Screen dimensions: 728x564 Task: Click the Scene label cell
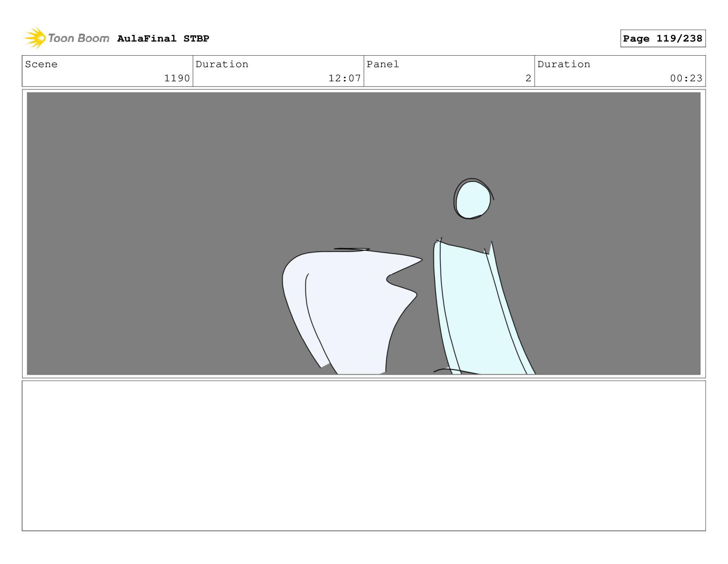107,71
